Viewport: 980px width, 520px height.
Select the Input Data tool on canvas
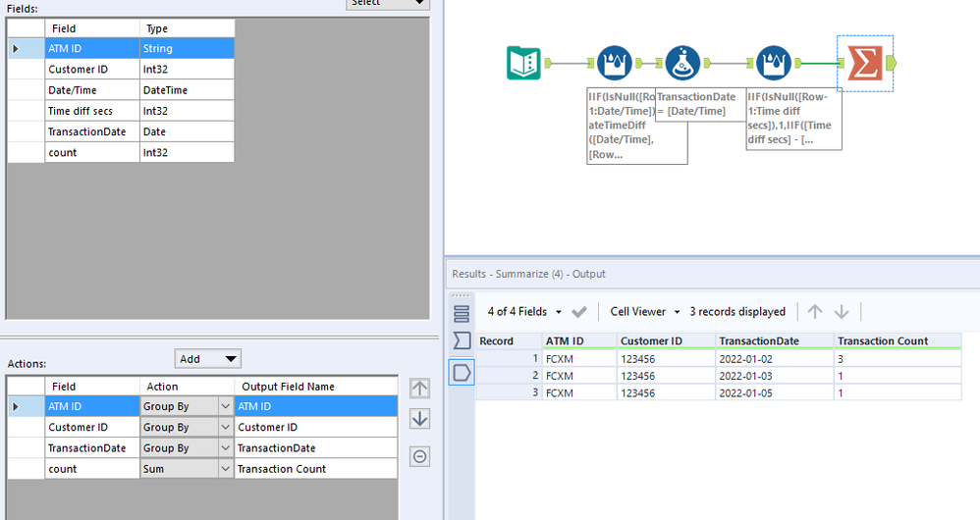point(523,63)
